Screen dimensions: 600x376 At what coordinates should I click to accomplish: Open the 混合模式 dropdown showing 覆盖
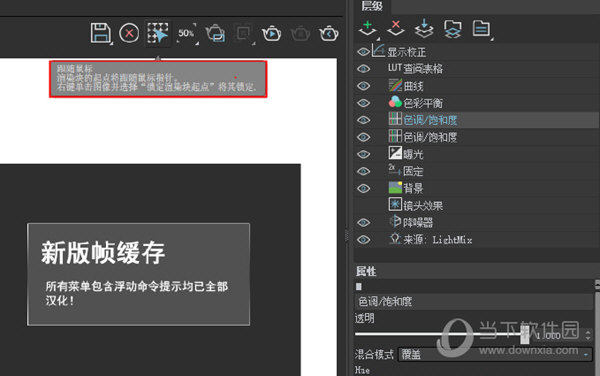(495, 355)
